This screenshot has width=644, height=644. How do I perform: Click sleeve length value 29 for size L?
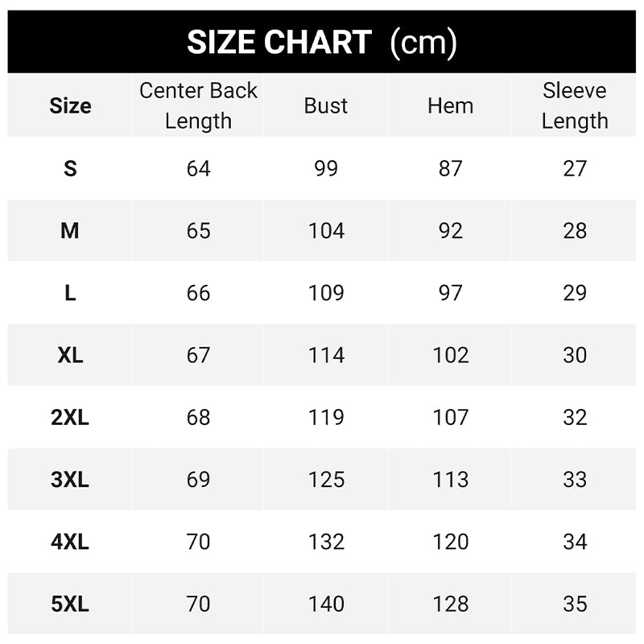coord(575,293)
